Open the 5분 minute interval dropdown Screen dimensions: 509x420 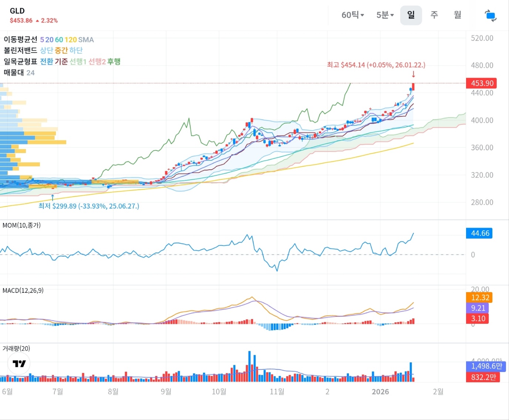[385, 15]
